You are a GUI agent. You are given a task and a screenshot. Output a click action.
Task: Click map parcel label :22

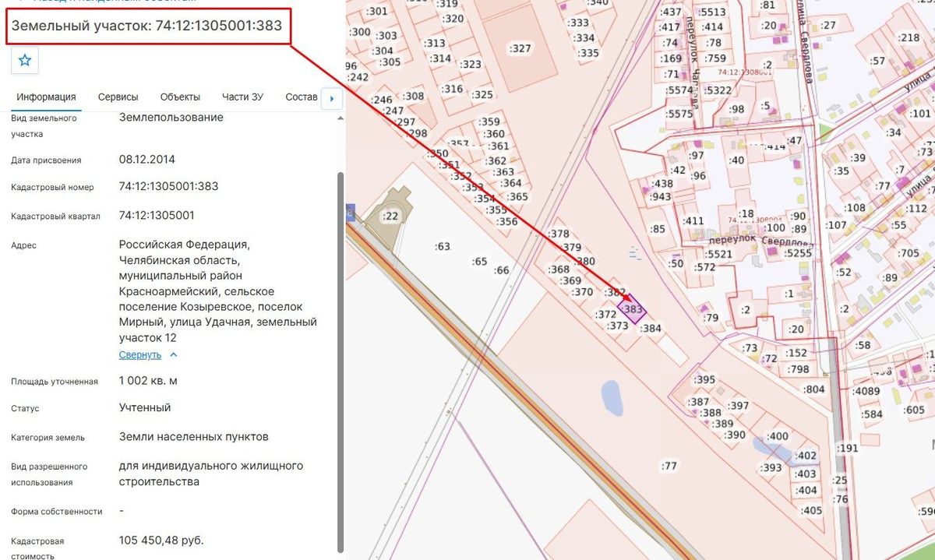coord(390,217)
